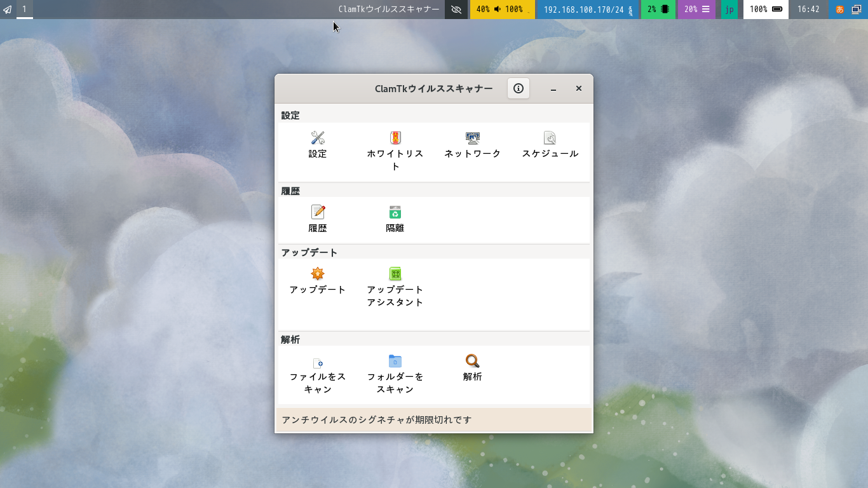The height and width of the screenshot is (488, 868).
Task: Click the memory 20% indicator
Action: coord(697,10)
